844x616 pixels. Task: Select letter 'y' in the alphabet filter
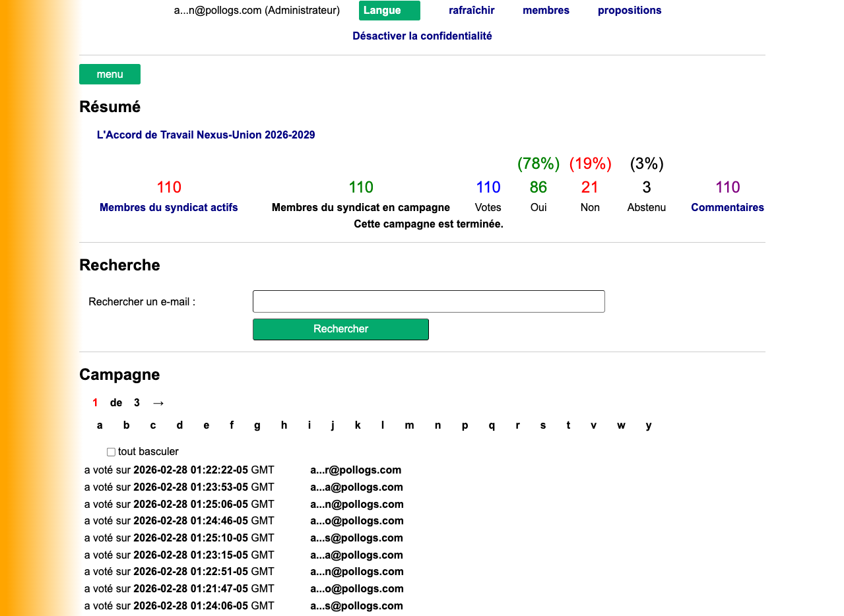[x=649, y=425]
